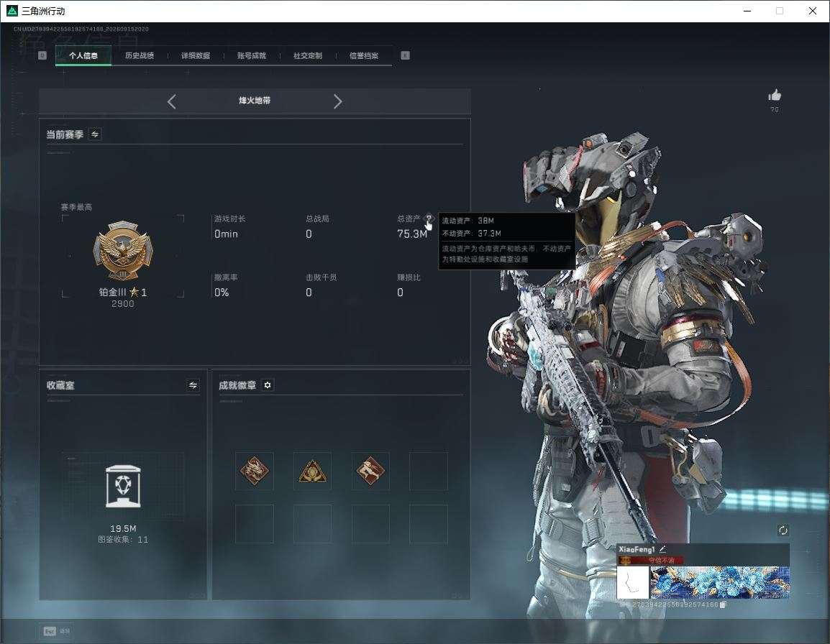
Task: Switch to the 历史战绩 tab
Action: (x=140, y=55)
